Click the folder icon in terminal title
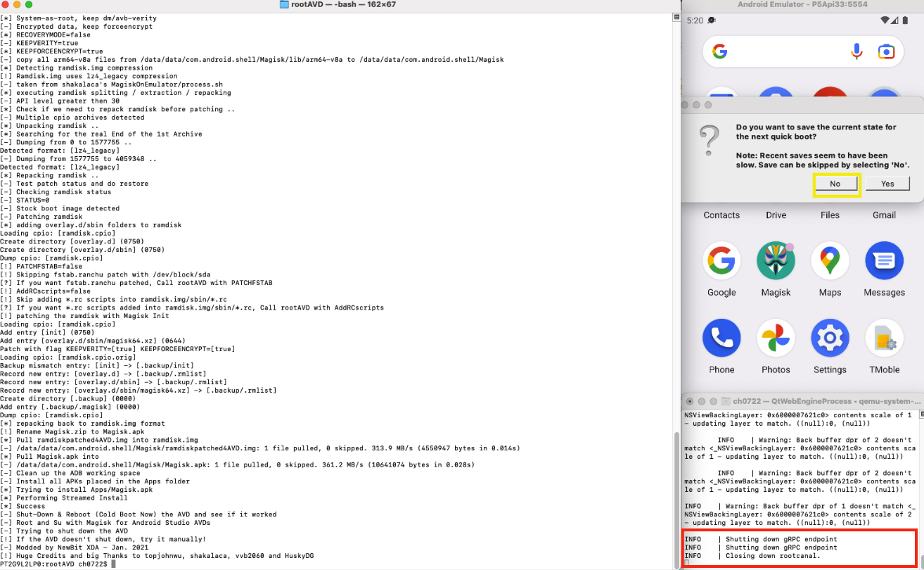Viewport: 924px width, 570px height. coord(284,5)
